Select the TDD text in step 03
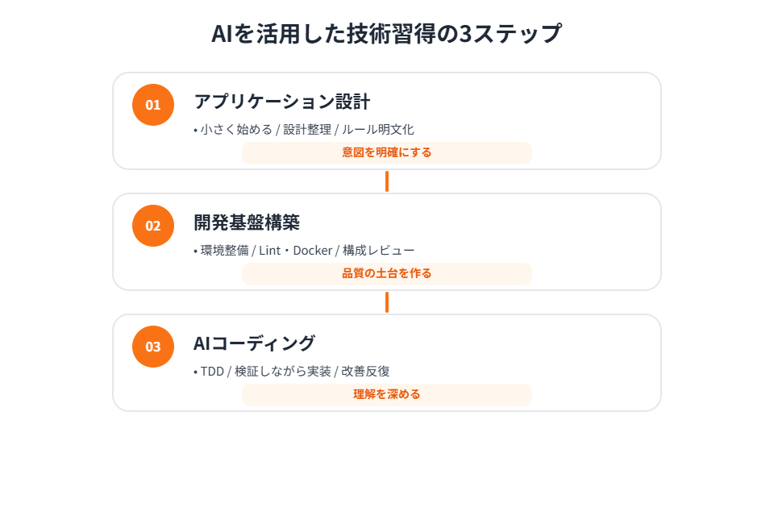 pyautogui.click(x=213, y=371)
